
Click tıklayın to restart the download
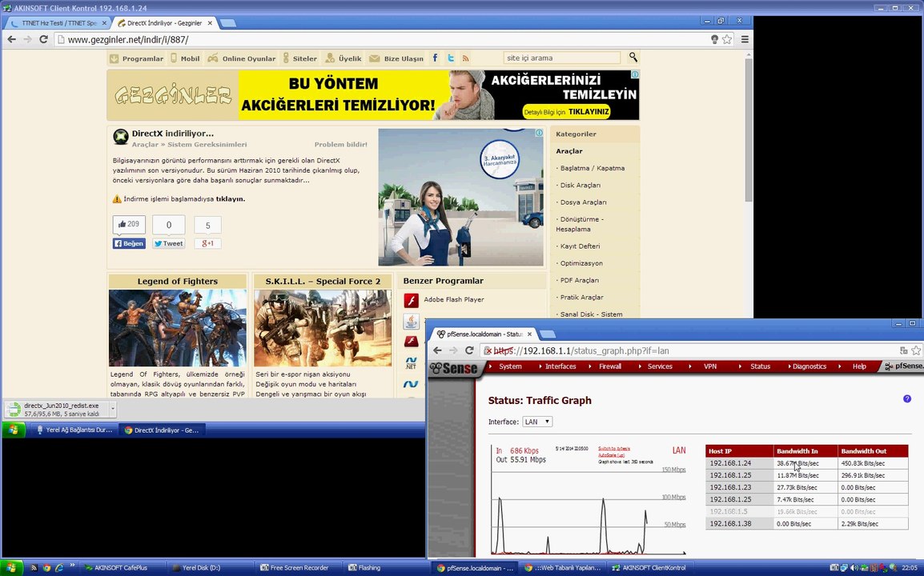click(x=231, y=199)
